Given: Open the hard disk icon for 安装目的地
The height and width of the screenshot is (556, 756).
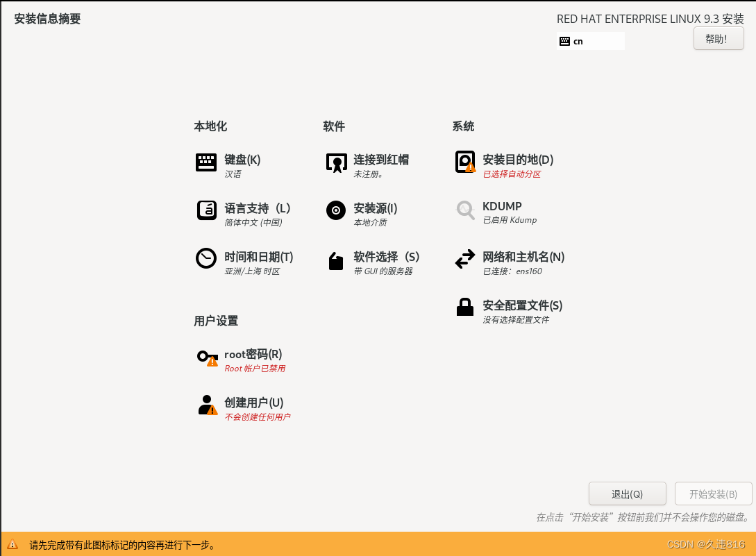Looking at the screenshot, I should [465, 162].
